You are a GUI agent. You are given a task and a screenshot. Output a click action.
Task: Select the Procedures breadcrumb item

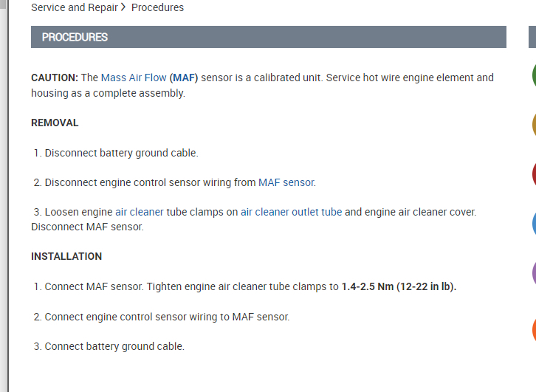tap(157, 7)
